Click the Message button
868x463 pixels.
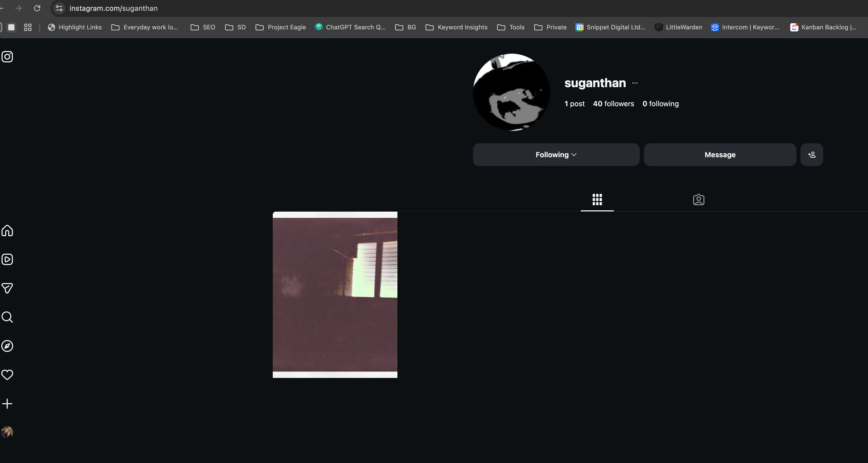click(x=720, y=155)
